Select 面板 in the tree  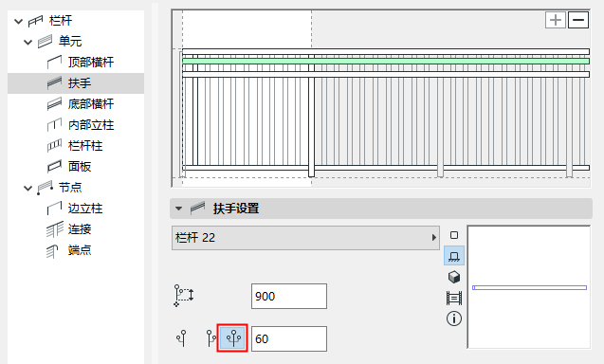(x=80, y=167)
